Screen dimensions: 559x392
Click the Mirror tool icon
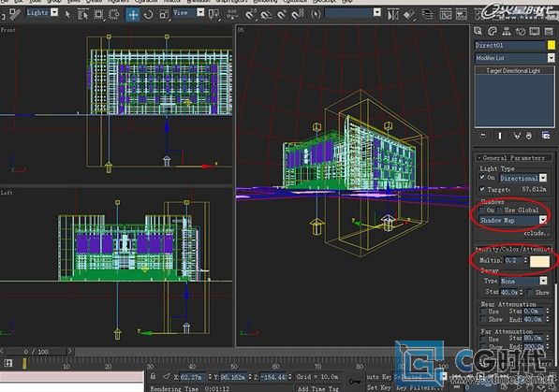click(x=393, y=15)
